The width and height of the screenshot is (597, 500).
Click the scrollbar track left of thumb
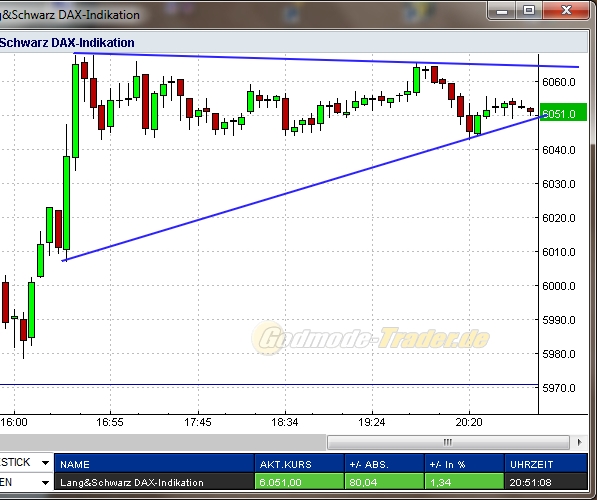[163, 442]
